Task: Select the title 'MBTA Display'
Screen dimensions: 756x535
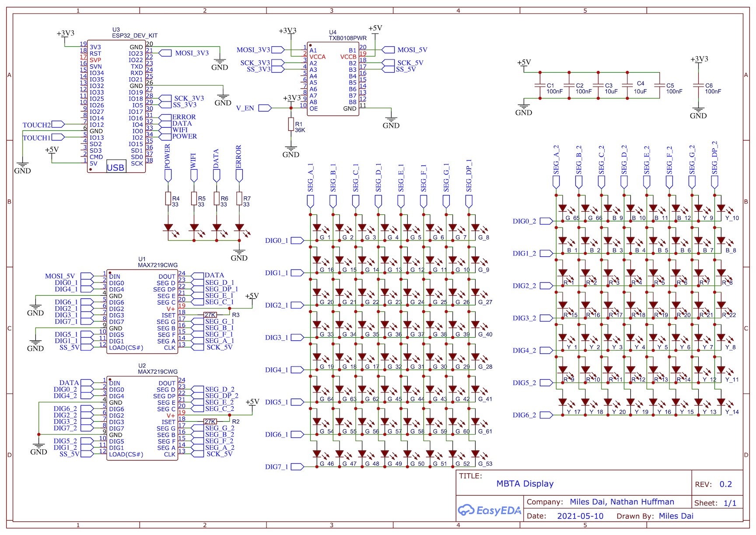Action: click(x=525, y=484)
